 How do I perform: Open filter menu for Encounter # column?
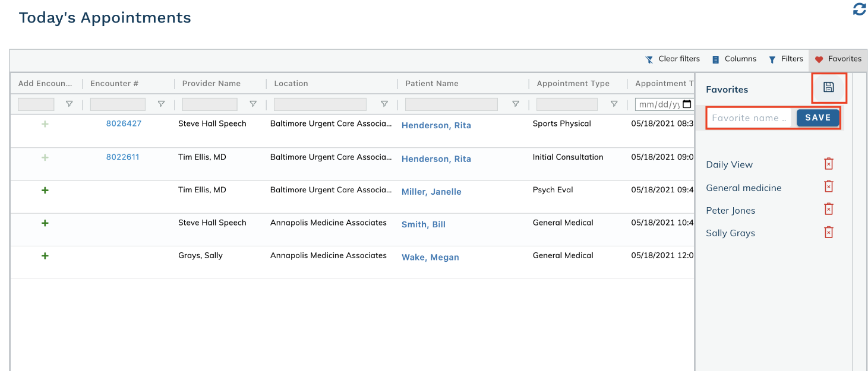(x=161, y=104)
